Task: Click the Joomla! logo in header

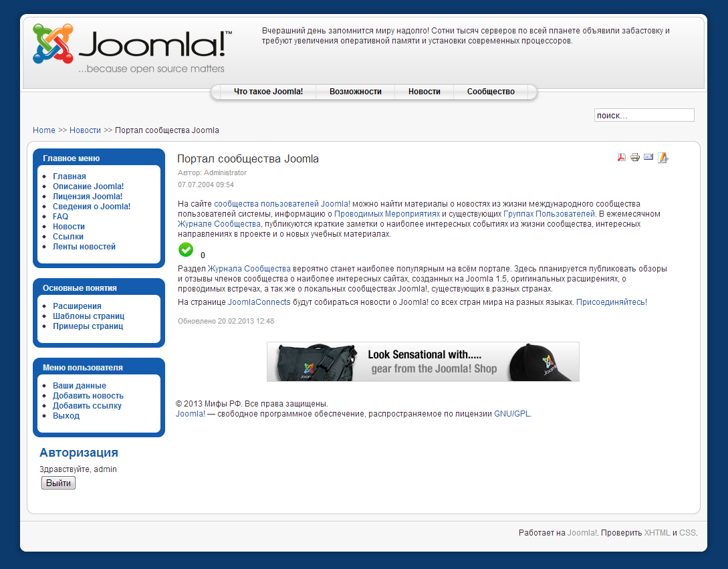Action: [x=132, y=49]
